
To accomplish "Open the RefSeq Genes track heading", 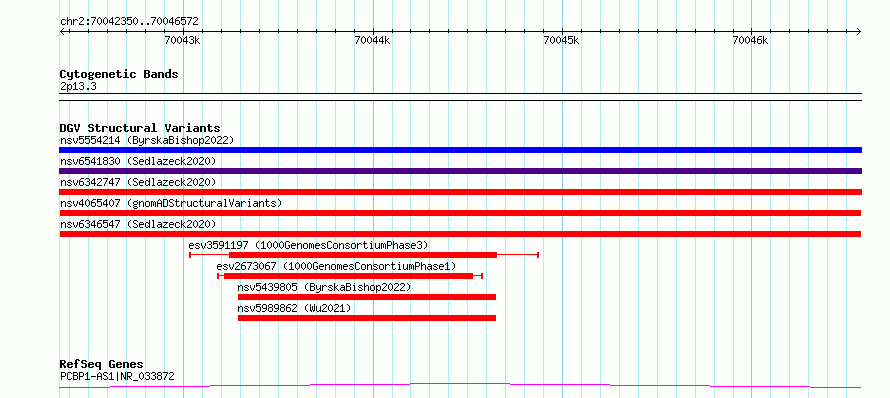I will pyautogui.click(x=102, y=364).
